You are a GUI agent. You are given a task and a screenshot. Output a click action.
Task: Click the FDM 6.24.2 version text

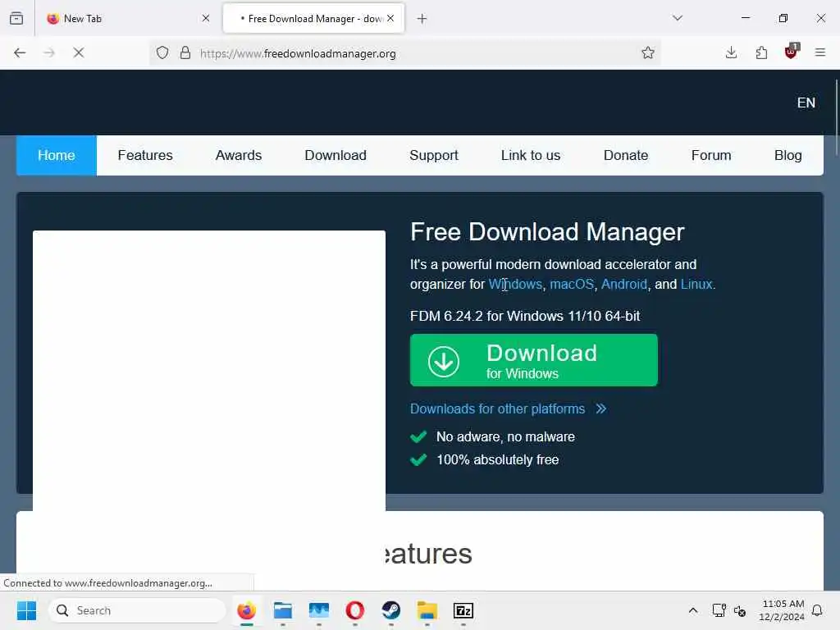[525, 316]
